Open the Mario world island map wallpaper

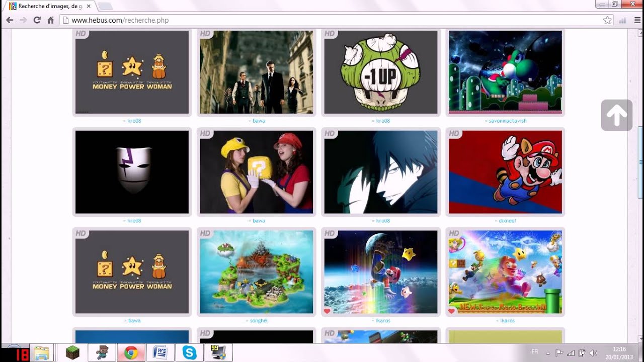[x=256, y=272]
